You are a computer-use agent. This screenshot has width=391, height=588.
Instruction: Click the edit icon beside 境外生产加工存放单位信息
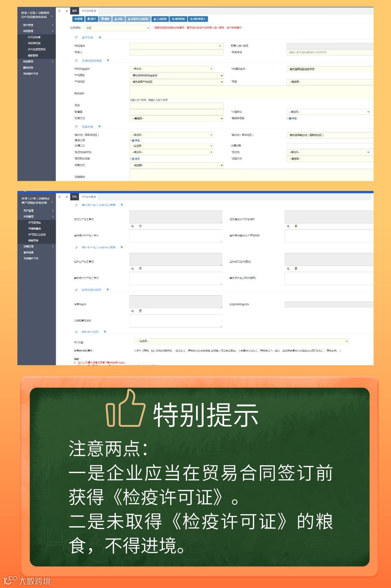click(x=76, y=247)
